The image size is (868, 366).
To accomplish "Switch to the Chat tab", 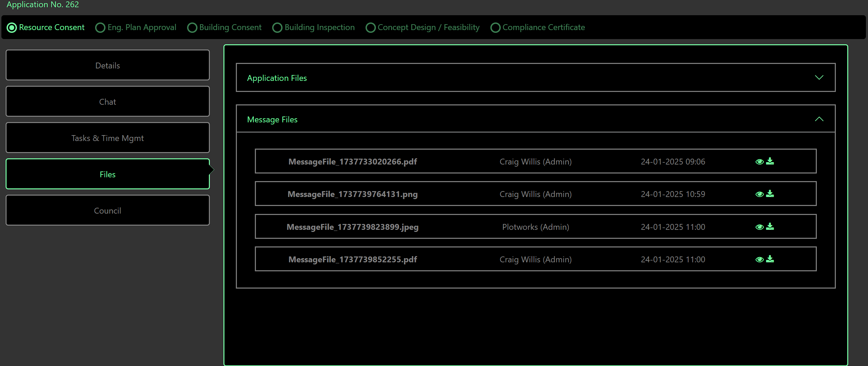I will [x=108, y=102].
